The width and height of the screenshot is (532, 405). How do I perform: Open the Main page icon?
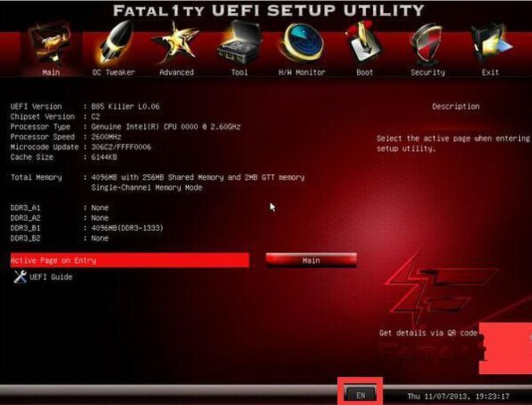[x=51, y=44]
